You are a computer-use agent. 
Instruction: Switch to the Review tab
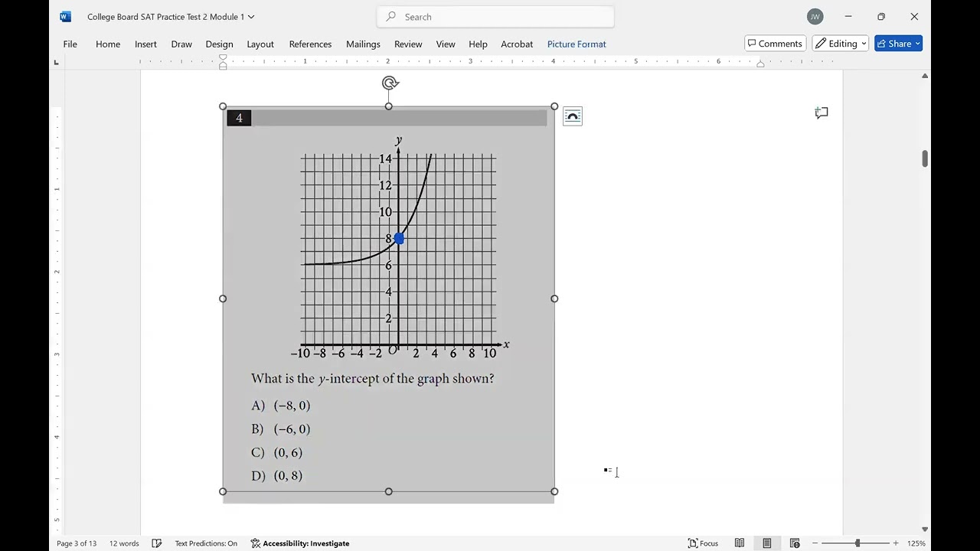click(408, 44)
